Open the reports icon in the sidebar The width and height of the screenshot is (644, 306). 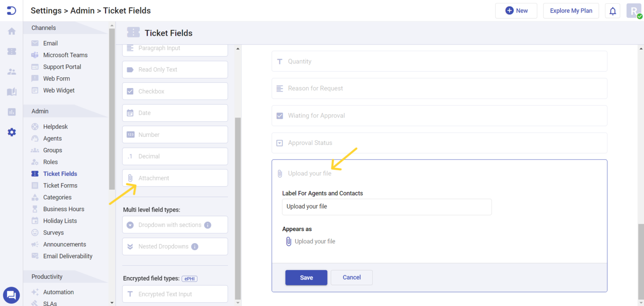(11, 112)
